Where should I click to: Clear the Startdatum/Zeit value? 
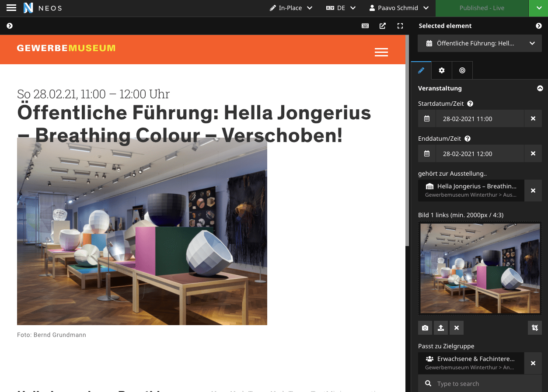tap(533, 118)
